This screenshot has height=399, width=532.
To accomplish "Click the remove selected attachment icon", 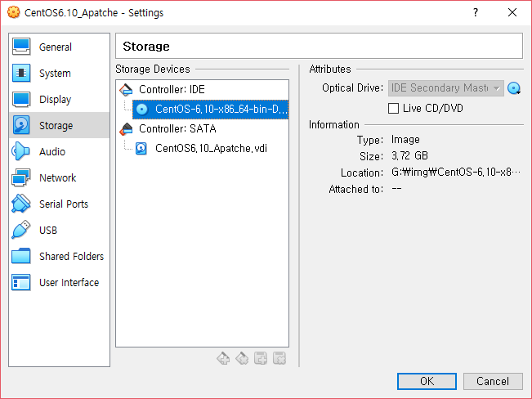I will click(x=279, y=358).
